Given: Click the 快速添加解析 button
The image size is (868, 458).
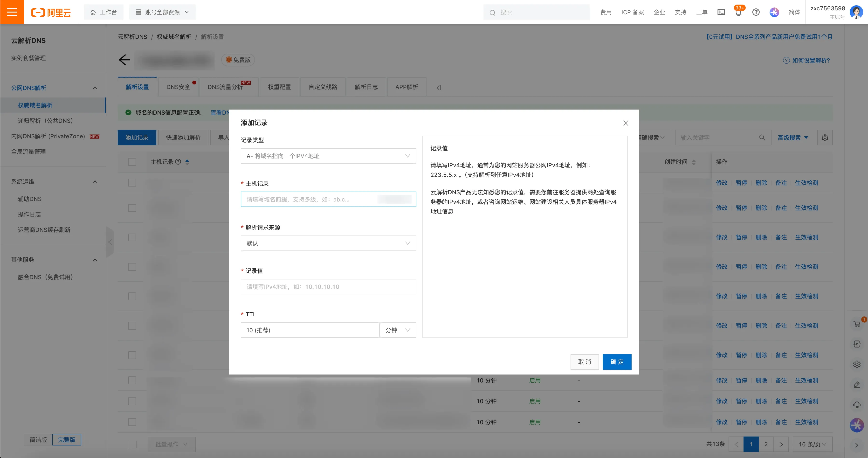Looking at the screenshot, I should (183, 138).
